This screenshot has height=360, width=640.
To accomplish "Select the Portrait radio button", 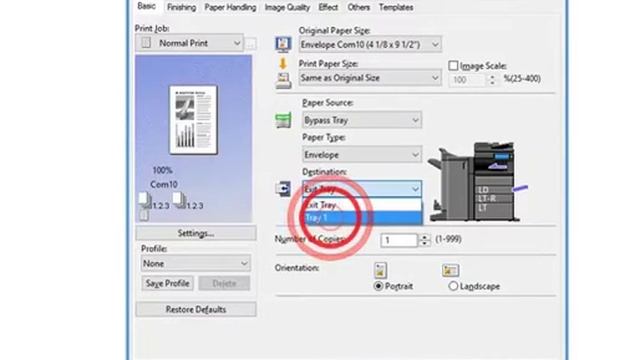I will [378, 286].
